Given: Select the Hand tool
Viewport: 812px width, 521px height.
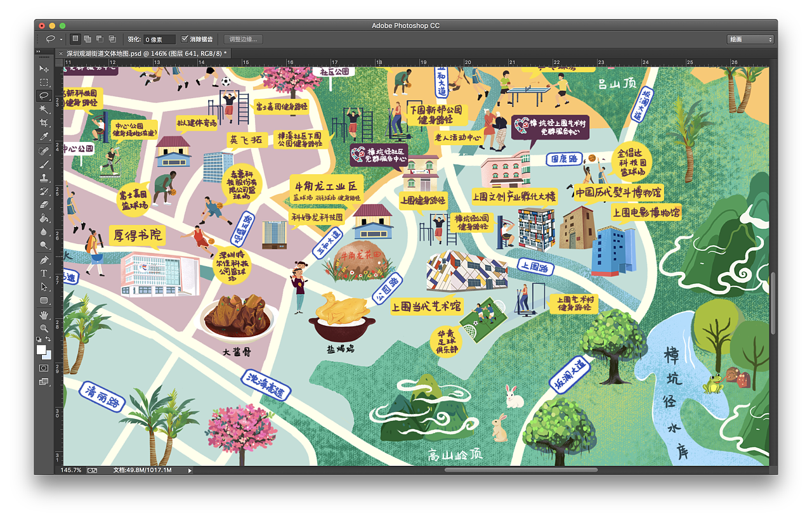Looking at the screenshot, I should [x=44, y=314].
